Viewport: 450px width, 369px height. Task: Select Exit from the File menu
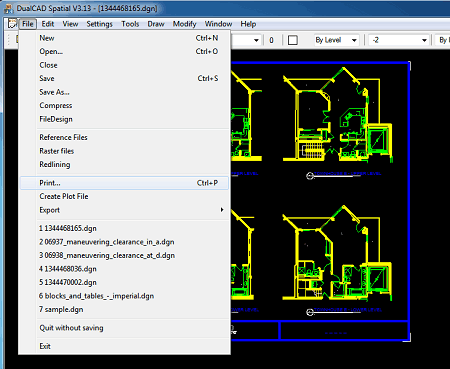(x=124, y=346)
